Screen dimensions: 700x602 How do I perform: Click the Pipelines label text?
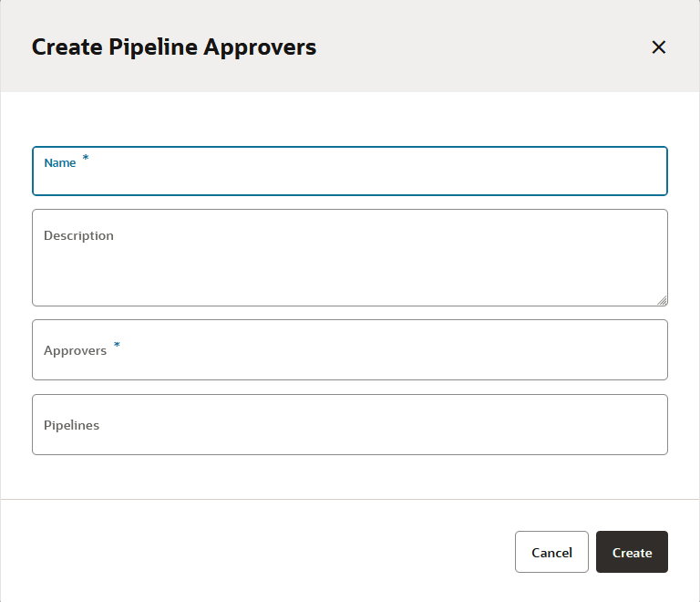(x=71, y=425)
